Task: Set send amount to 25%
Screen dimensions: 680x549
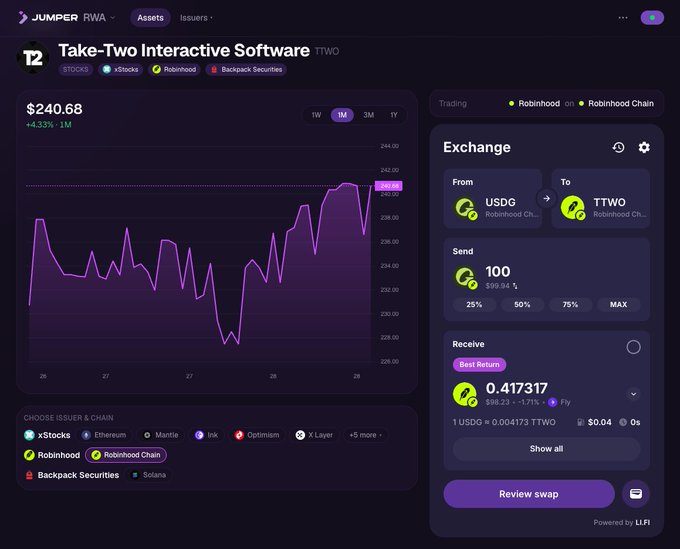Action: [x=474, y=304]
